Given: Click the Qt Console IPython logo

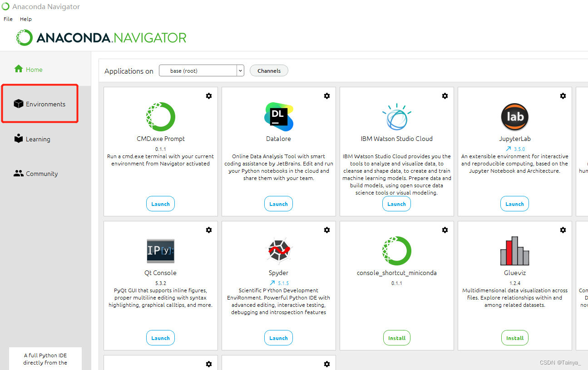Looking at the screenshot, I should [161, 251].
